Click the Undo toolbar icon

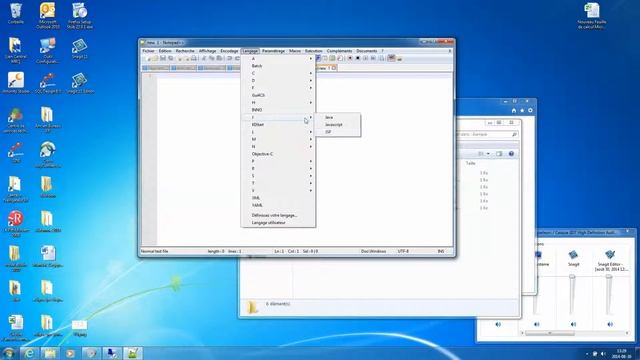(229, 59)
